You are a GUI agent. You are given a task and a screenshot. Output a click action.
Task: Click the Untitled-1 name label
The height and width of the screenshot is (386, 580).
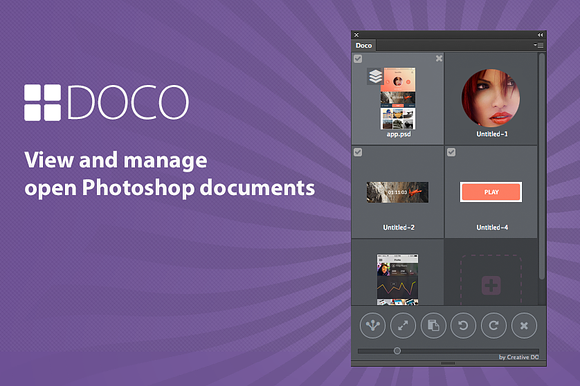click(492, 134)
